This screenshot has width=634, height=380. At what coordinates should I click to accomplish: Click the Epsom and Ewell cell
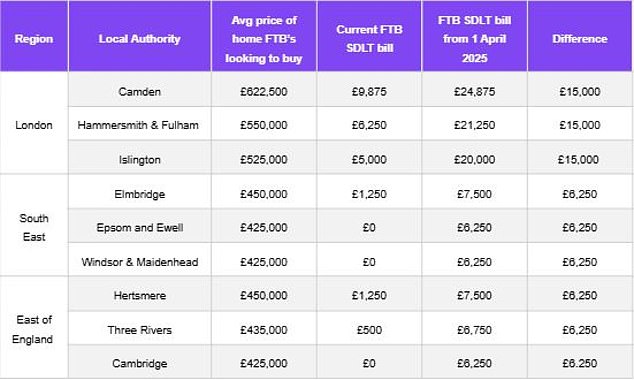pos(139,226)
